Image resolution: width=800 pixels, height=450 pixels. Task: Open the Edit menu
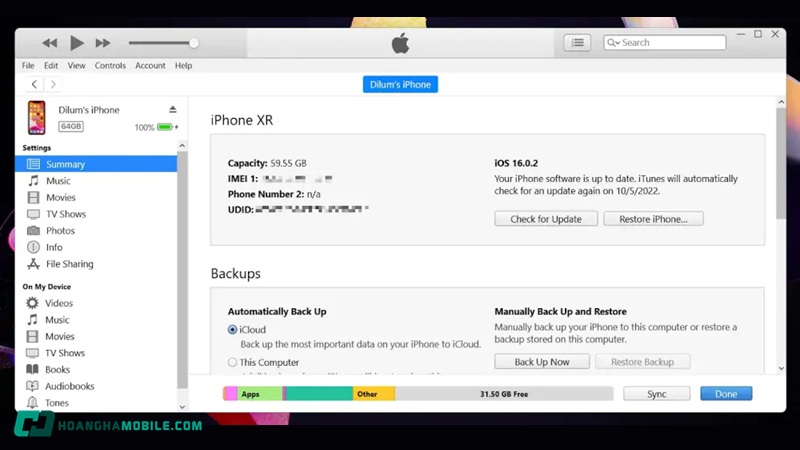click(x=51, y=65)
